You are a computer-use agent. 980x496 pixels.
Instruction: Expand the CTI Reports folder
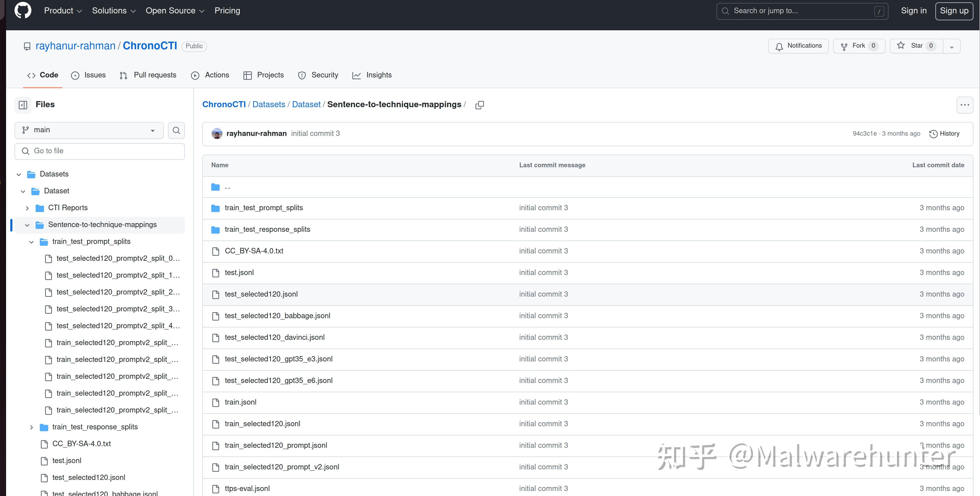pos(27,208)
